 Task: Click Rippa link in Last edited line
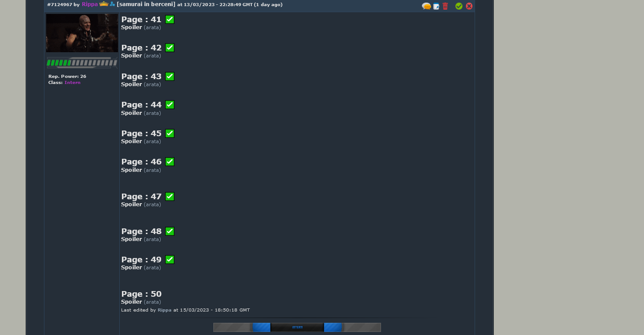click(164, 310)
